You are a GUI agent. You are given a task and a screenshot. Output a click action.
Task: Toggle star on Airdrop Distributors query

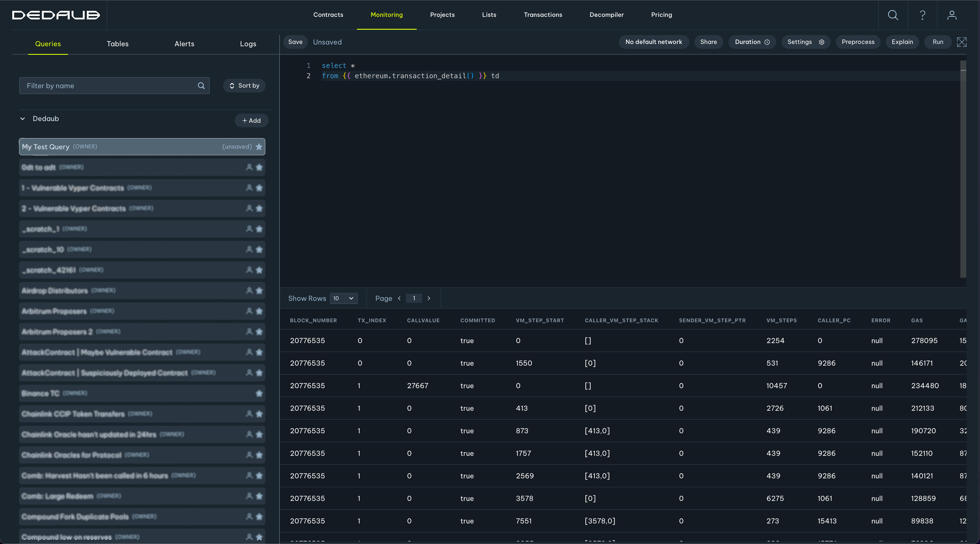[x=259, y=291]
